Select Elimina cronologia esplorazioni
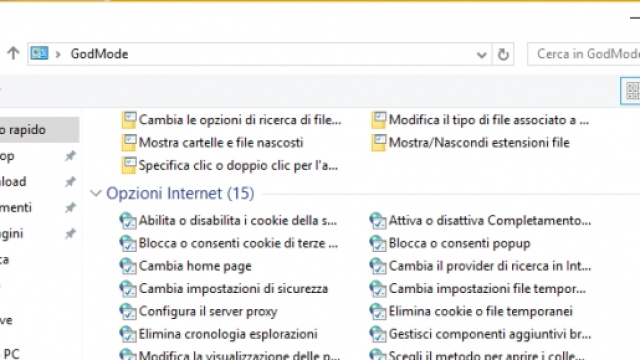The height and width of the screenshot is (360, 640). pyautogui.click(x=228, y=334)
